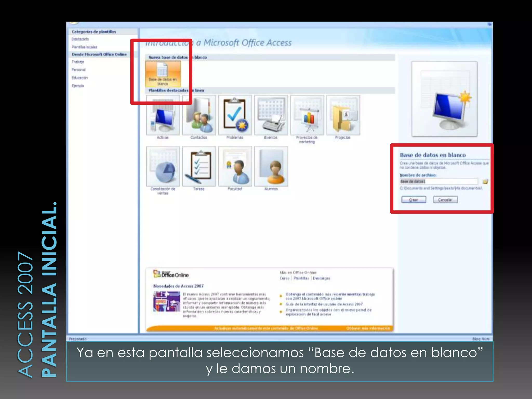Browse for folder next to file name

(x=485, y=182)
